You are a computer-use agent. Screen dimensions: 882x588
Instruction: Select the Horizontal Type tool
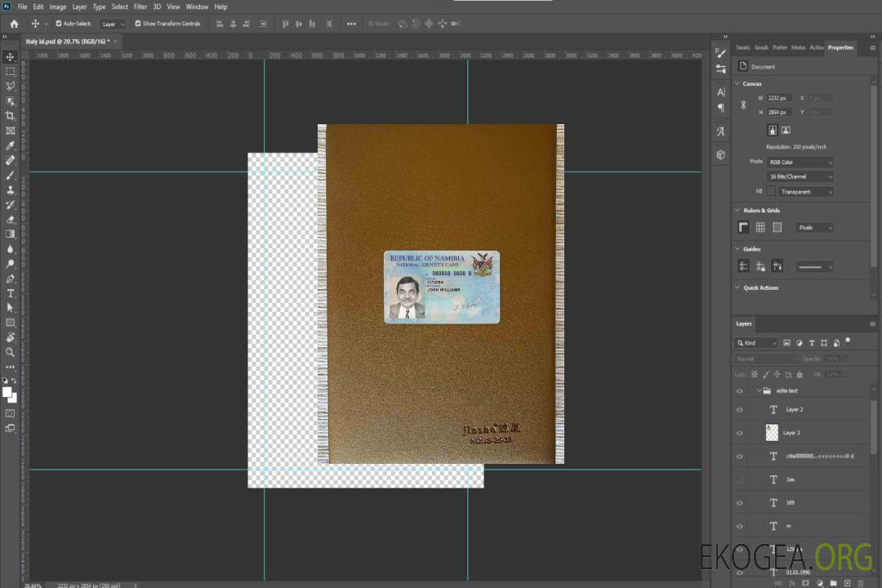(10, 292)
